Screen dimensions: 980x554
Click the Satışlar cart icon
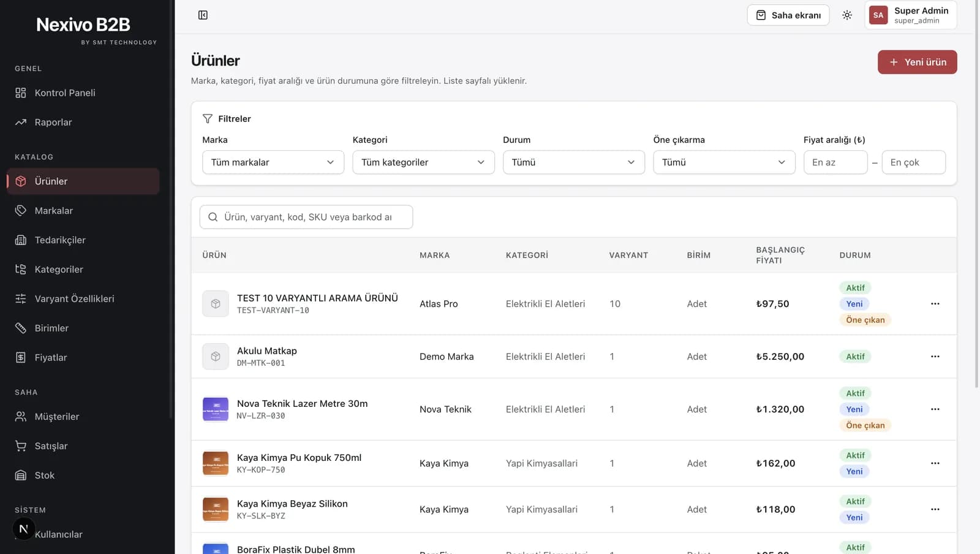coord(21,446)
